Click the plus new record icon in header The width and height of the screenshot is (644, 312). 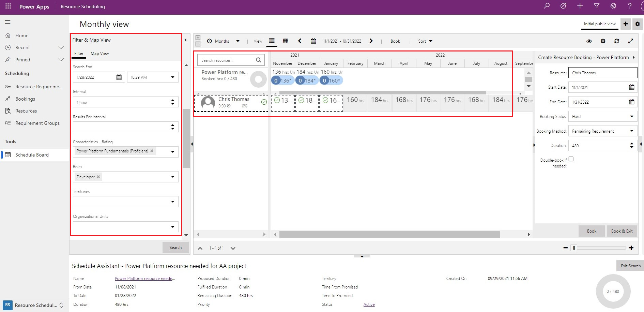pos(580,6)
